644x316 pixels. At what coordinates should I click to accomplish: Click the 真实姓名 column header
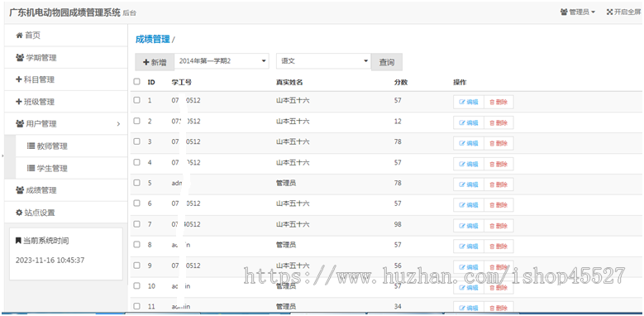pyautogui.click(x=289, y=82)
